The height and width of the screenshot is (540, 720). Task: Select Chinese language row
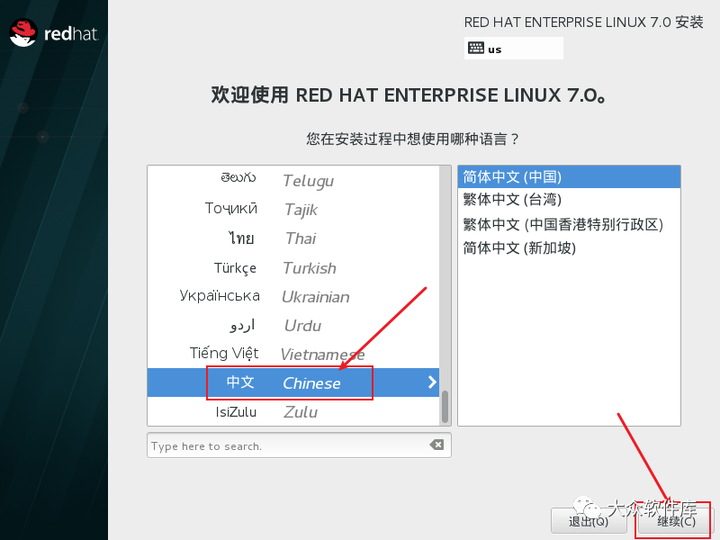293,382
